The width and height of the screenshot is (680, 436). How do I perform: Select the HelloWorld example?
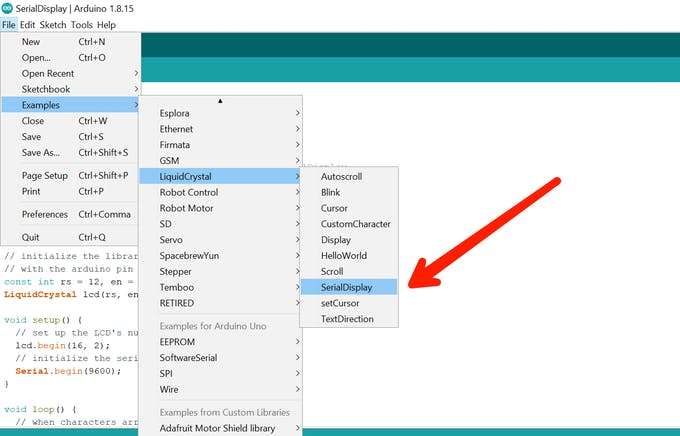349,256
